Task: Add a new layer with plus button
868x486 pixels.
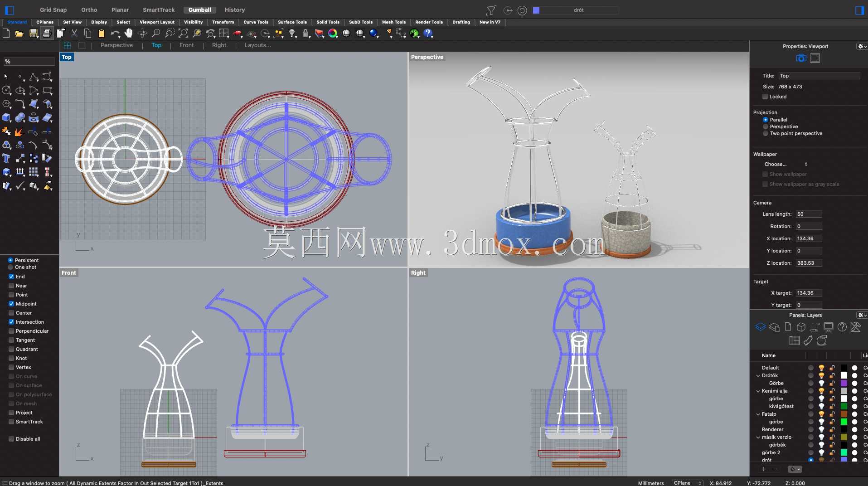Action: pos(763,469)
